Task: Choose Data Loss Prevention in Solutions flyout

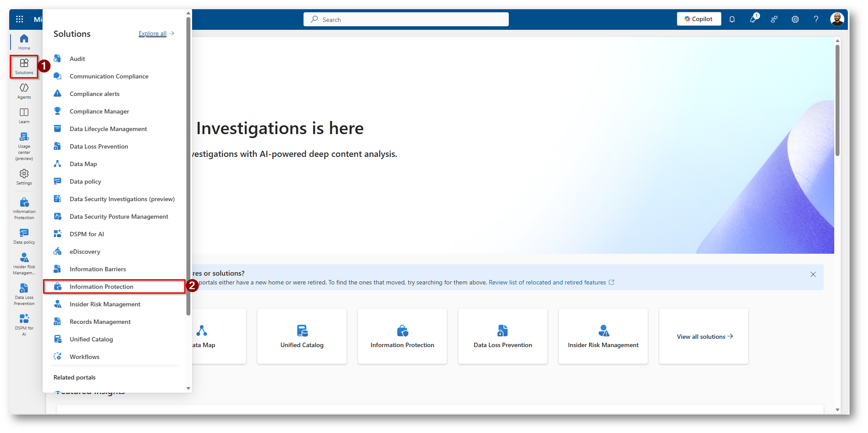Action: (99, 146)
